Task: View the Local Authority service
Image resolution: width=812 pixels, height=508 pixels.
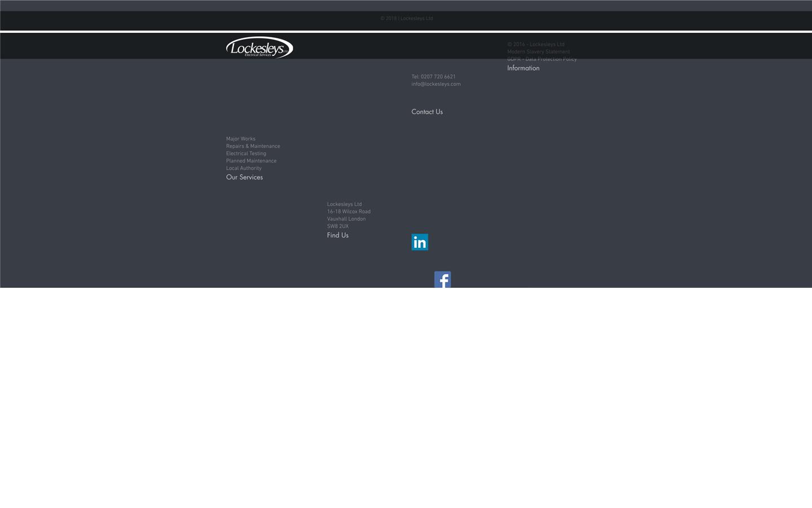Action: point(244,168)
